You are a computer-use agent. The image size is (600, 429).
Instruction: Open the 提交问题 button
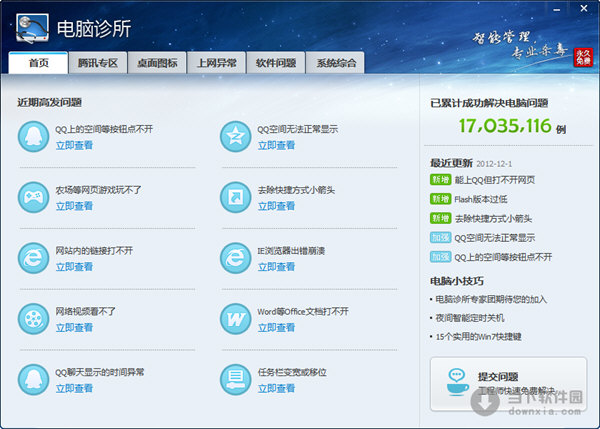508,384
